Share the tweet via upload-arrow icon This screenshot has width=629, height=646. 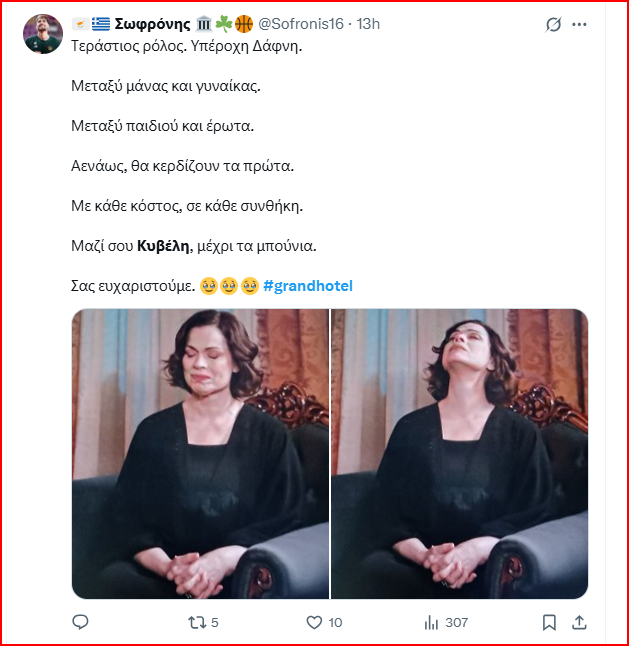click(579, 622)
